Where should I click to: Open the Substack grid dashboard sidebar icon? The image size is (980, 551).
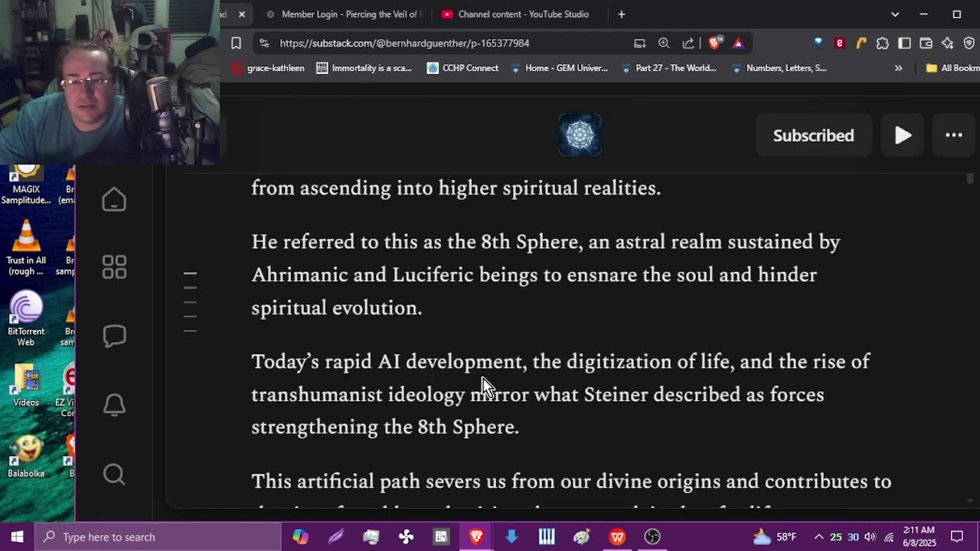tap(114, 267)
